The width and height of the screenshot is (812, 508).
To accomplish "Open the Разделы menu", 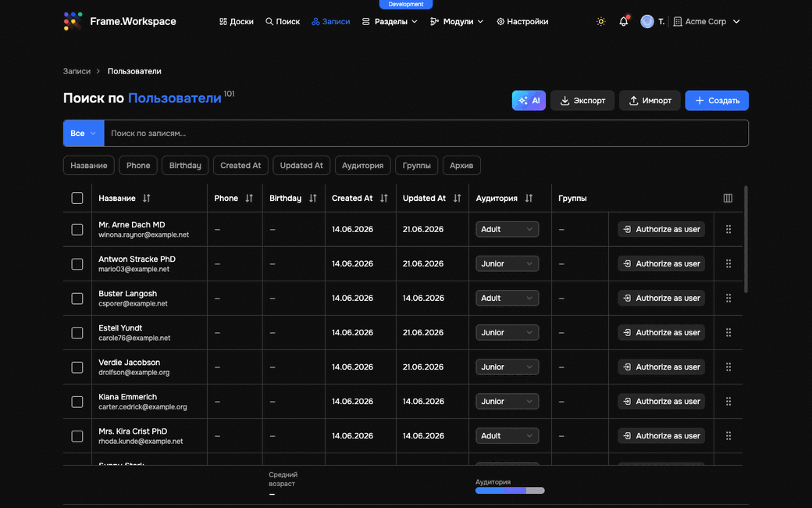I will point(390,21).
